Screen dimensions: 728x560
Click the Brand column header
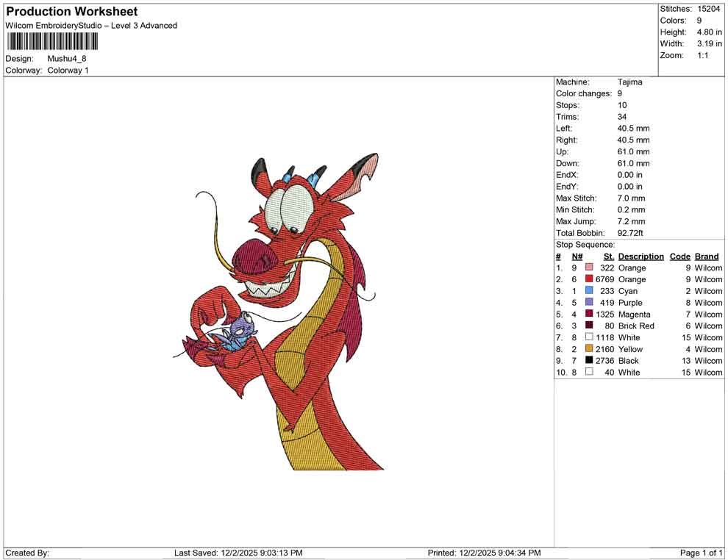707,256
